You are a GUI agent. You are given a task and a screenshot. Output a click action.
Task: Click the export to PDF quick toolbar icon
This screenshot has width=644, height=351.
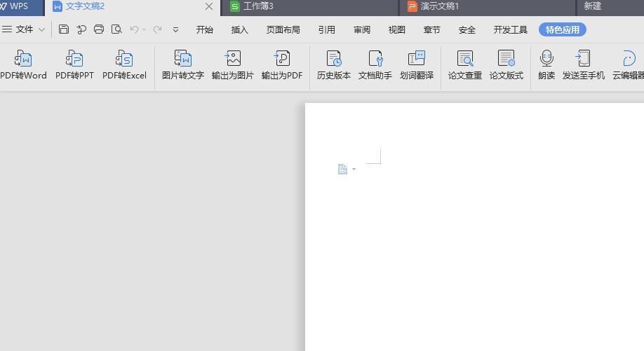pos(81,29)
